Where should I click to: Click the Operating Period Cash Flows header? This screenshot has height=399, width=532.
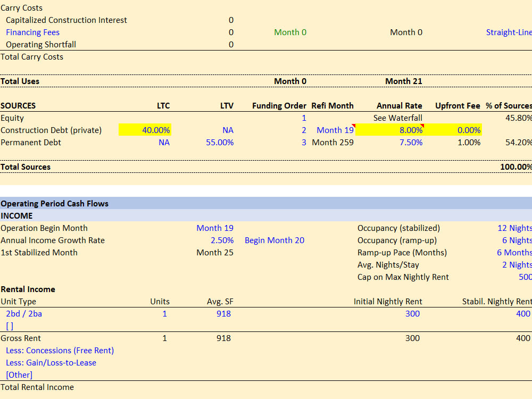pyautogui.click(x=54, y=204)
